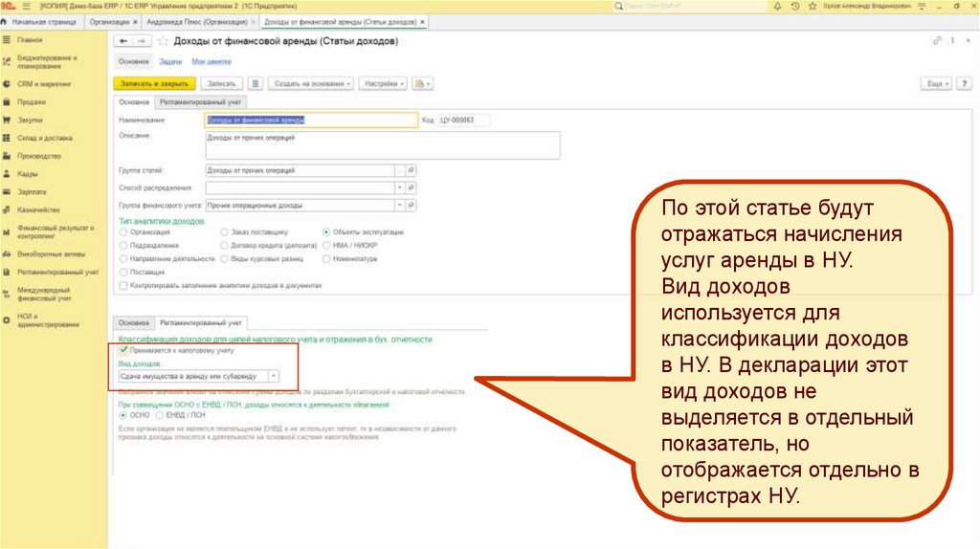Click the search magnifier icon
The width and height of the screenshot is (980, 549).
coord(619,7)
